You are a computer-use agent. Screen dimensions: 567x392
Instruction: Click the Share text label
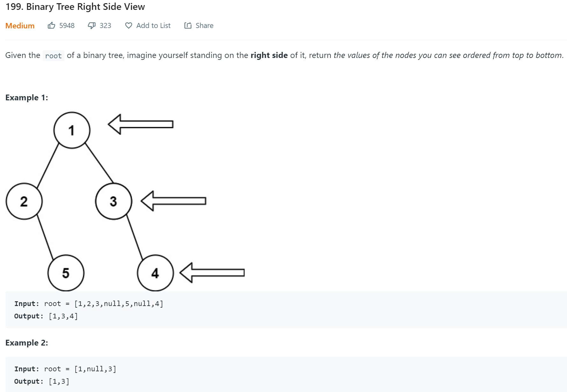(x=204, y=25)
